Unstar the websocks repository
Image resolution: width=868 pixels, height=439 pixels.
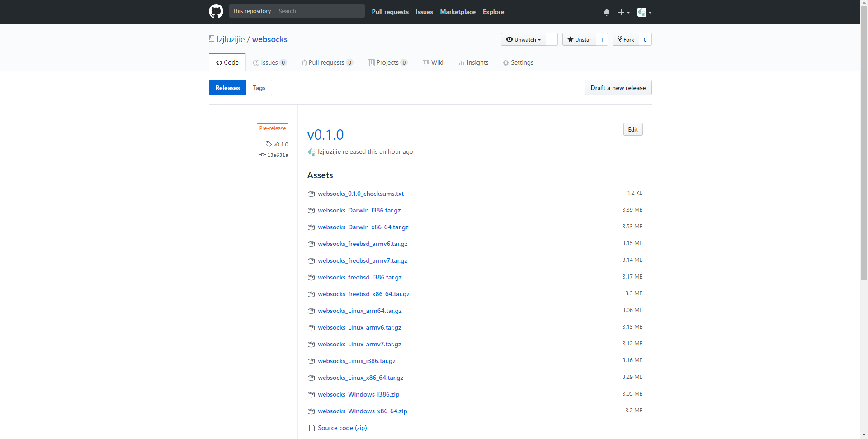[x=579, y=39]
